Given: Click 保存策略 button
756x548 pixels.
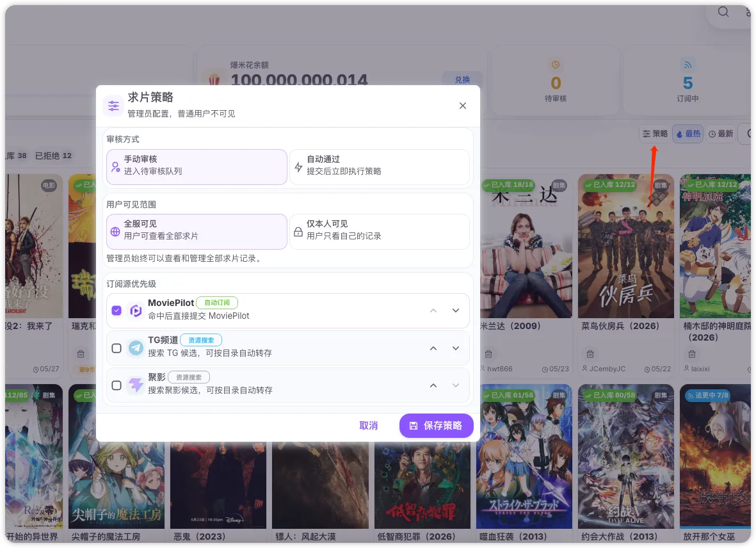Looking at the screenshot, I should coord(437,426).
